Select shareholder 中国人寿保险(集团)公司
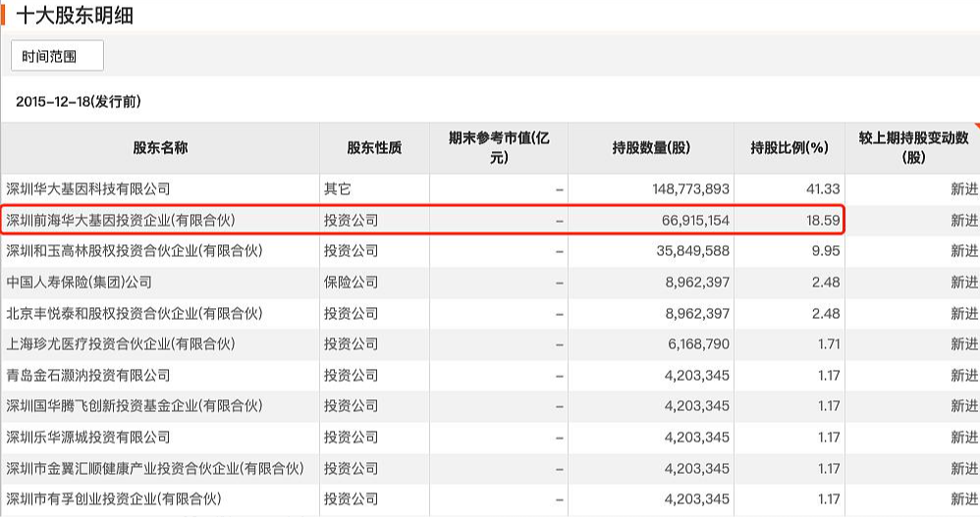Screen dimensions: 980x519 click(x=79, y=282)
